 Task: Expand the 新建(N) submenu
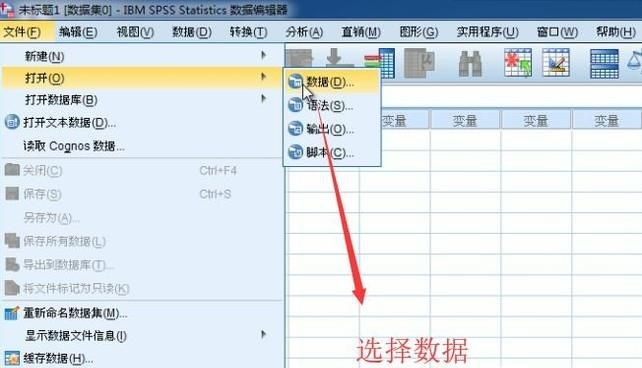141,56
